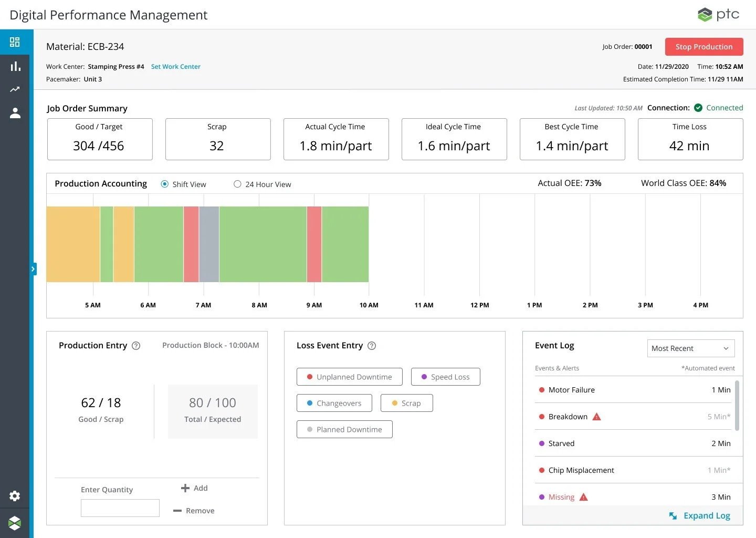756x538 pixels.
Task: Click the Actual Cycle Time card
Action: [336, 139]
